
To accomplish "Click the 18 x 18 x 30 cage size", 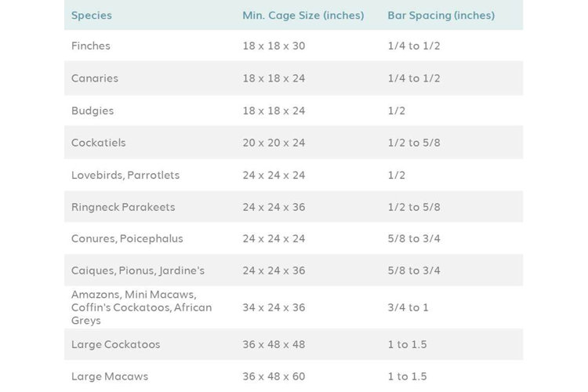I will tap(274, 45).
